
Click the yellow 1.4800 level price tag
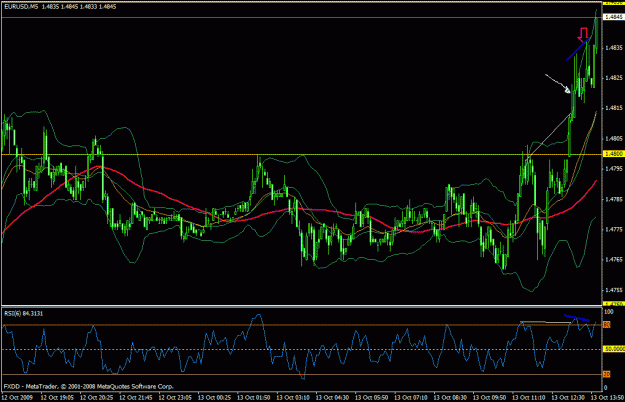coord(613,154)
